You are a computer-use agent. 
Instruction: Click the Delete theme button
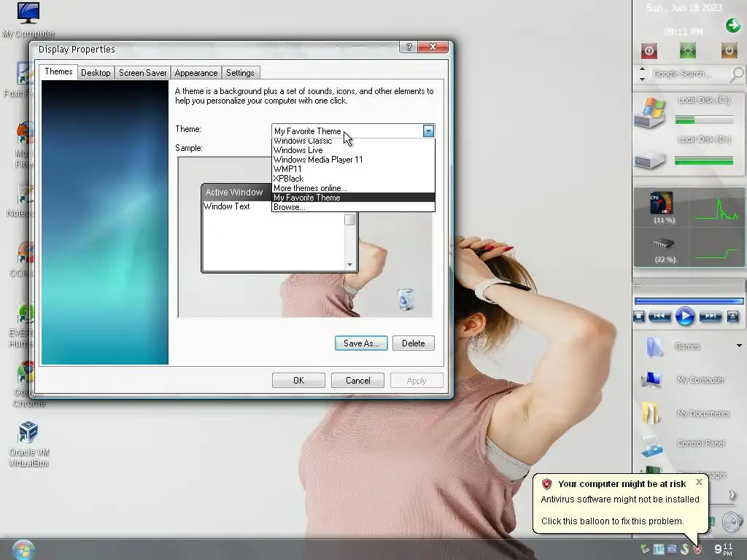point(413,343)
